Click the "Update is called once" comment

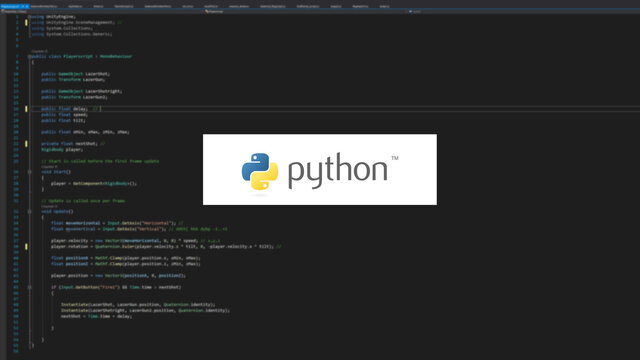coord(83,201)
